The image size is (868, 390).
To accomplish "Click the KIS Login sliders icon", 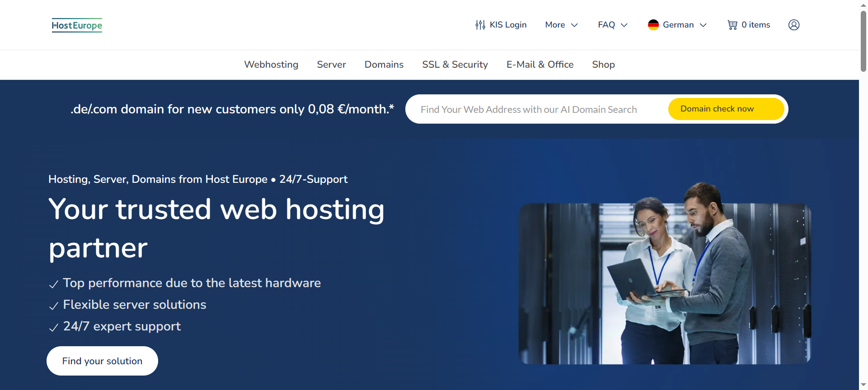I will (480, 25).
